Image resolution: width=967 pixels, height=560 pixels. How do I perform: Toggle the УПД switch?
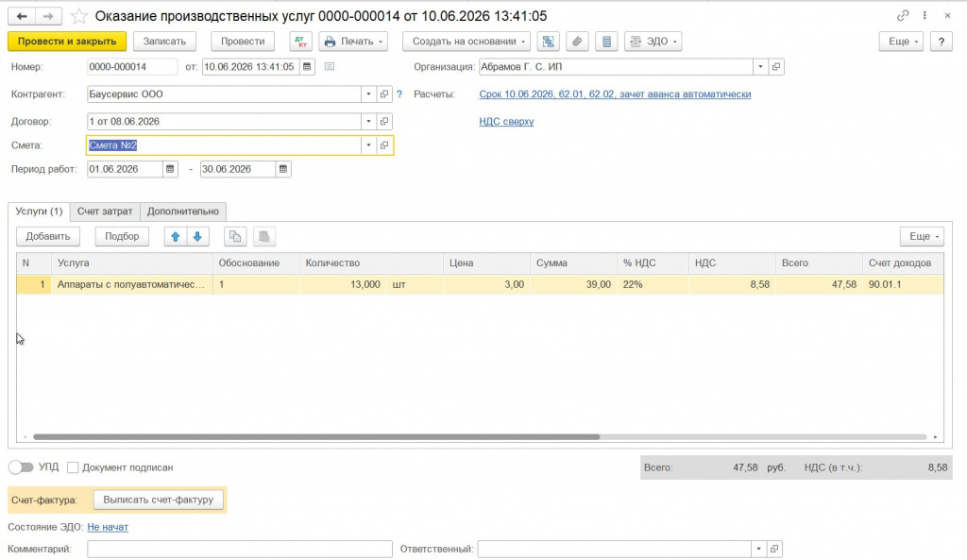click(21, 467)
